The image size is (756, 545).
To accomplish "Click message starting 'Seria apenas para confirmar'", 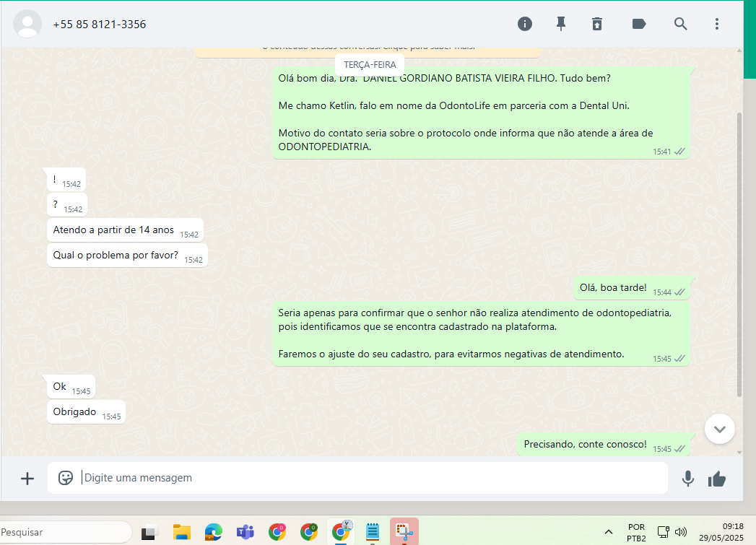I will pos(481,334).
